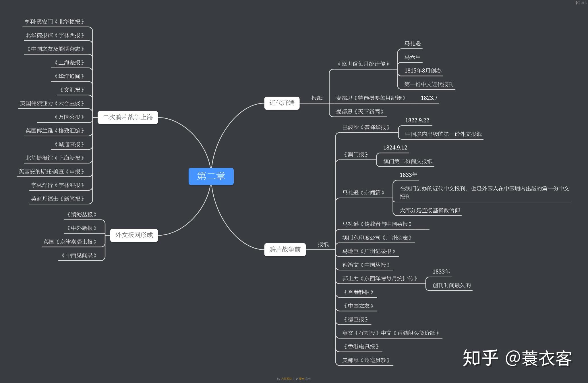
Task: Select node 裨治文《中国丛报》
Action: click(367, 265)
